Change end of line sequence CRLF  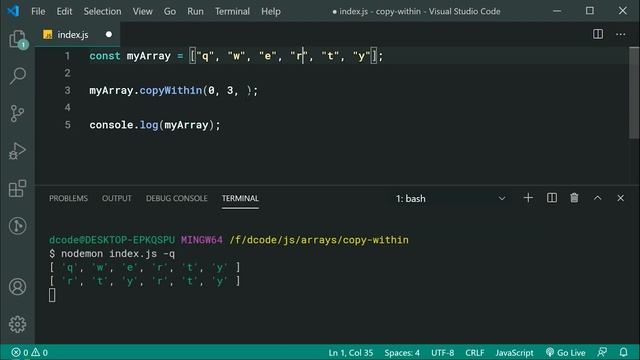click(474, 352)
